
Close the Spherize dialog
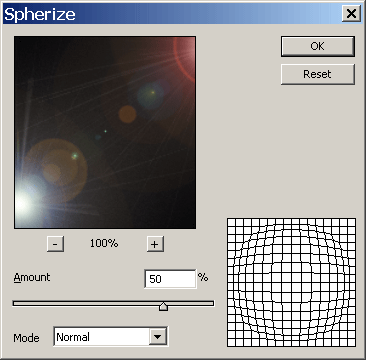pyautogui.click(x=351, y=14)
